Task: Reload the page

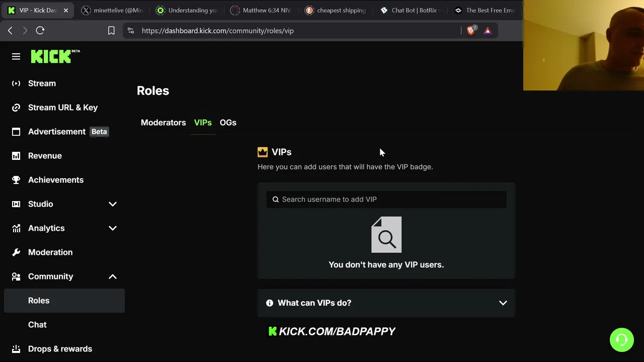Action: [40, 31]
